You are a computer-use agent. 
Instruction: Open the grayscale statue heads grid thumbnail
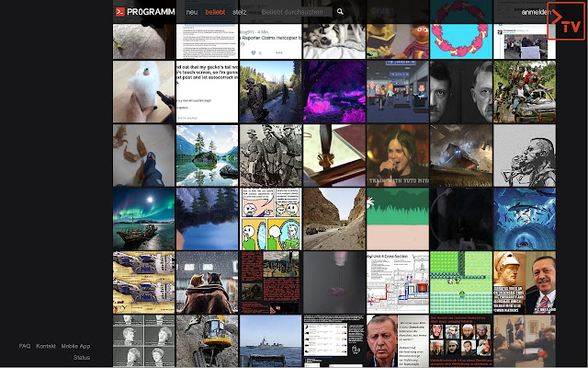[x=143, y=341]
